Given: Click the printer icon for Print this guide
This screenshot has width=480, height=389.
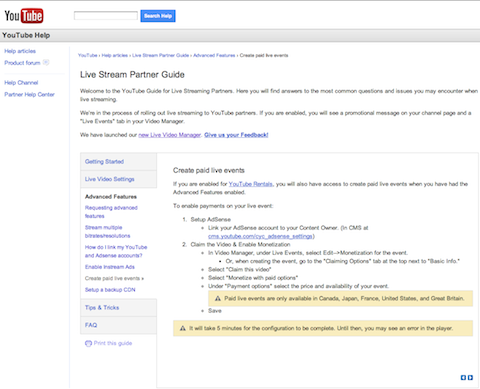Looking at the screenshot, I should click(88, 343).
